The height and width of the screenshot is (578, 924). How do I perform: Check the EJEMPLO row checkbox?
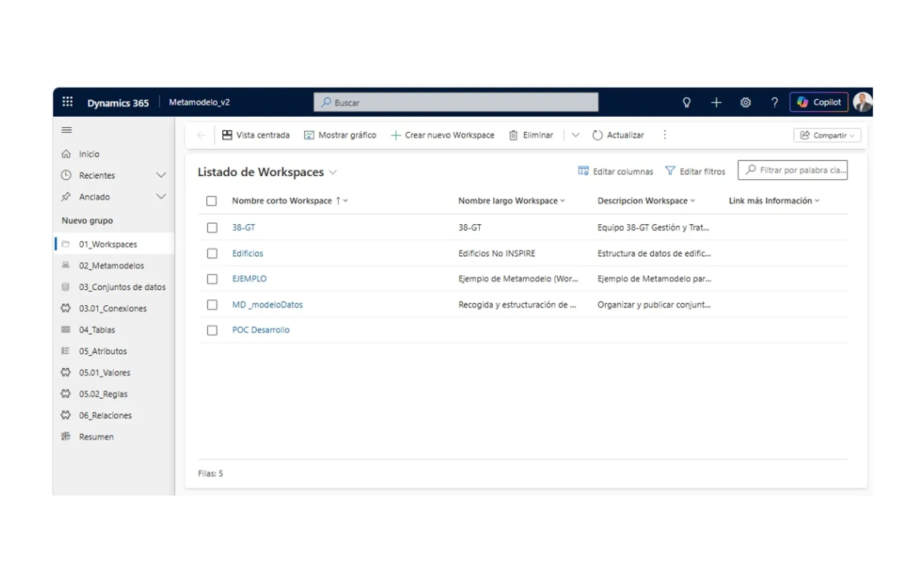click(x=212, y=279)
